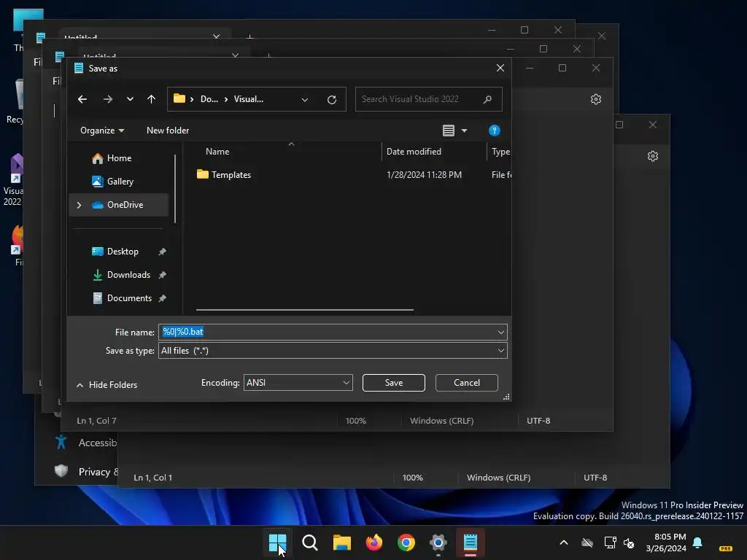Open clock showing 8:05 PM
747x560 pixels.
click(666, 542)
